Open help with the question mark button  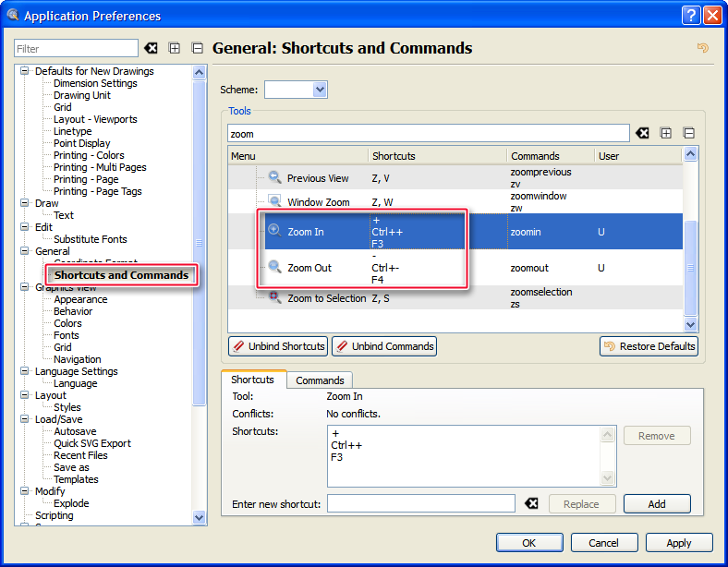tap(691, 16)
